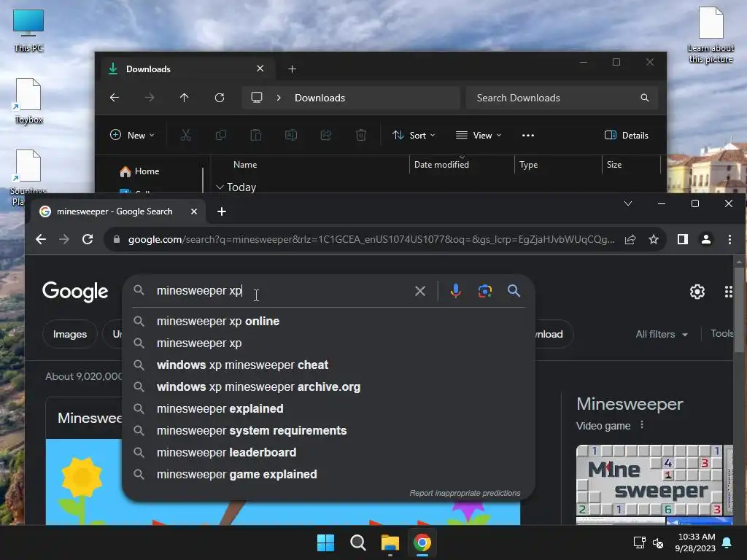The height and width of the screenshot is (560, 747).
Task: Open Chrome three-dot menu
Action: pyautogui.click(x=729, y=239)
